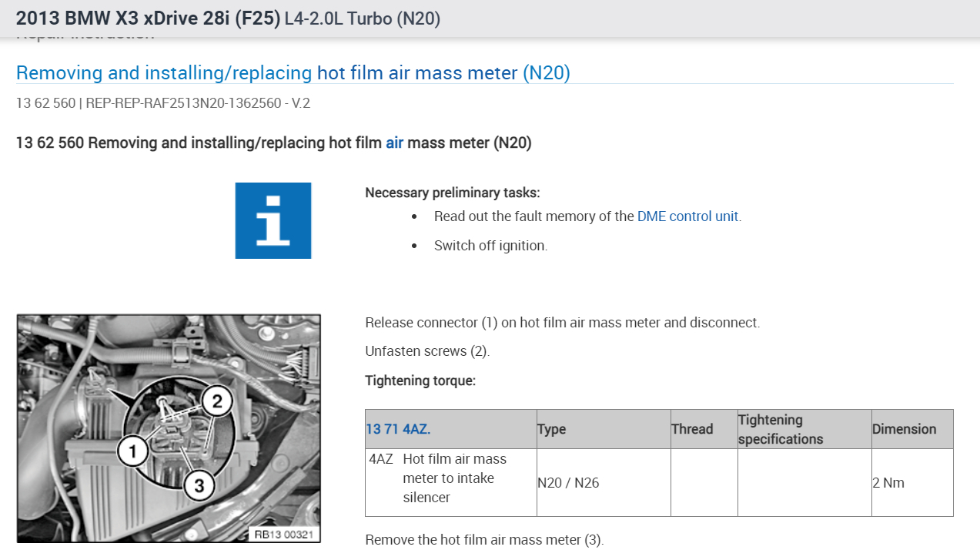Click the blue information icon
This screenshot has height=560, width=980.
click(273, 220)
